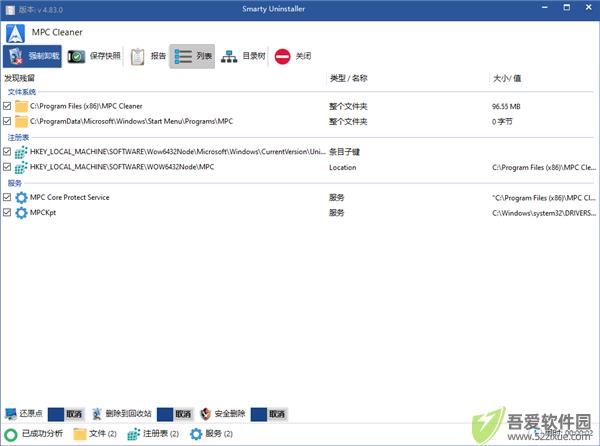Open the 报告 report view
Image resolution: width=600 pixels, height=446 pixels.
148,56
